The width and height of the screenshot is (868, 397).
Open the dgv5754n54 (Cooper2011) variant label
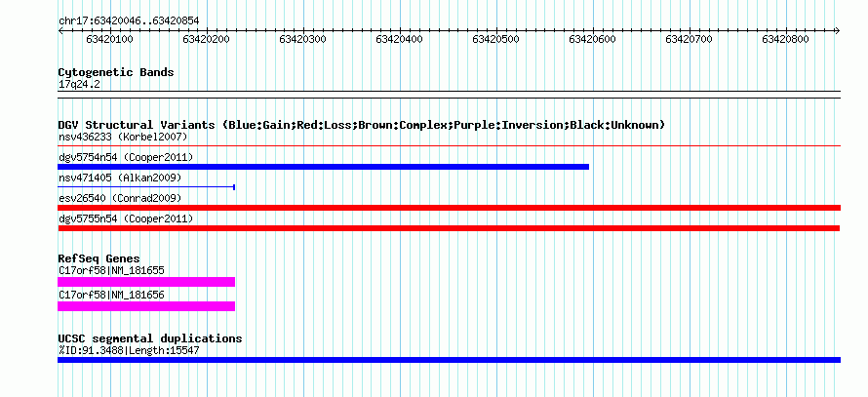pos(126,157)
